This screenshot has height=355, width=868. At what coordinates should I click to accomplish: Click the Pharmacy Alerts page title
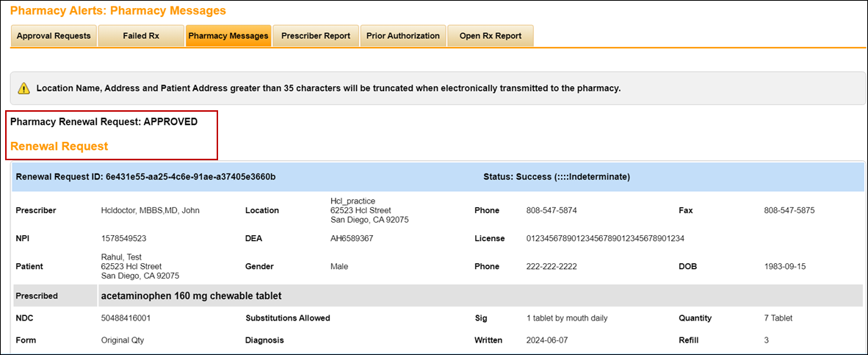[x=118, y=11]
